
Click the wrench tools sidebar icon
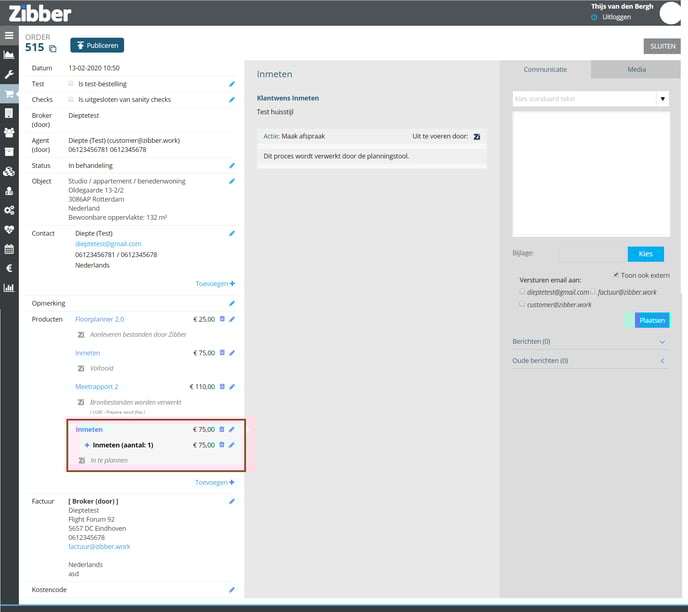(x=9, y=75)
